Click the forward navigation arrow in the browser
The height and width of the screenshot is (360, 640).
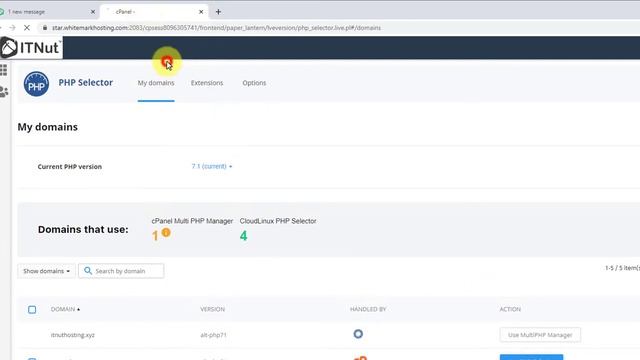click(x=12, y=28)
